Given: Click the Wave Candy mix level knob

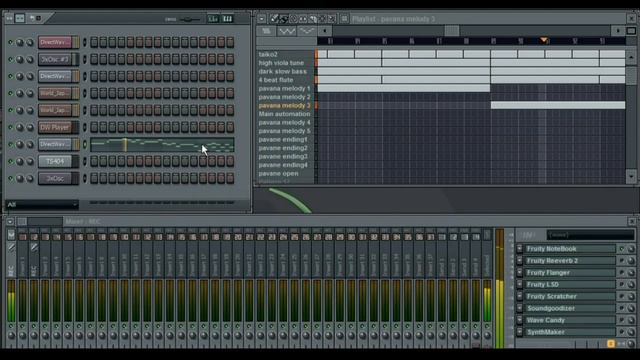Looking at the screenshot, I should click(x=631, y=320).
